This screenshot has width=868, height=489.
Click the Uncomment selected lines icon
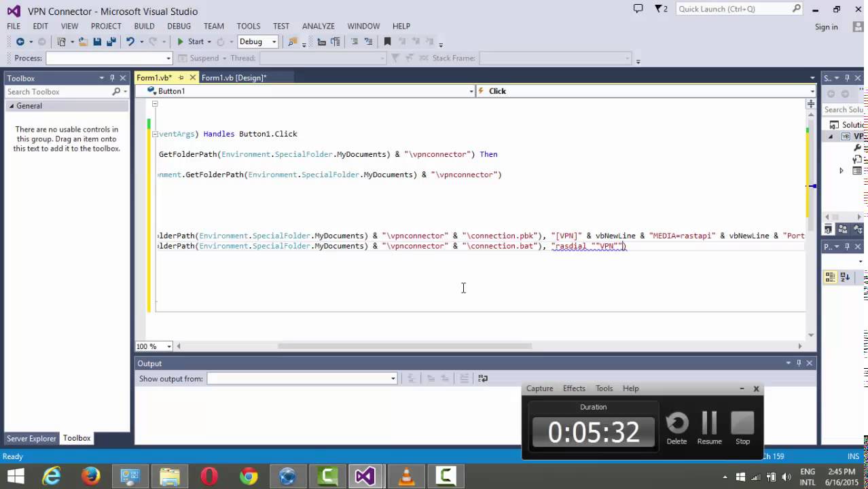click(367, 42)
